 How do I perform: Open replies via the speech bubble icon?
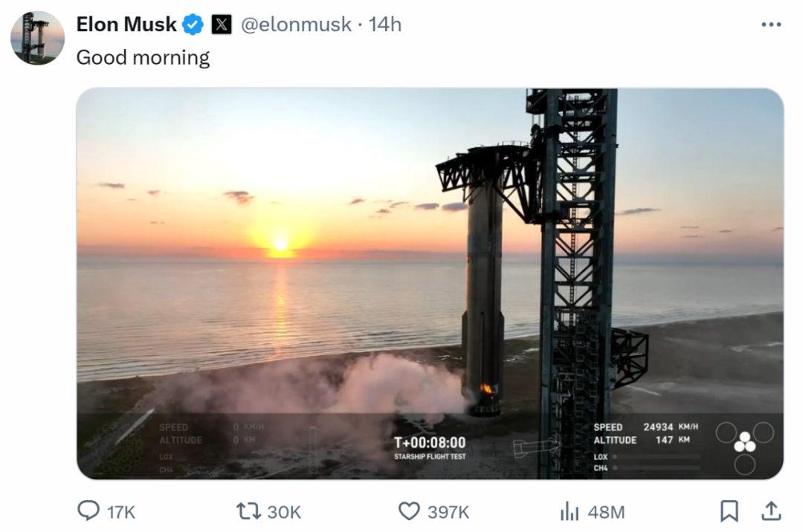(89, 511)
